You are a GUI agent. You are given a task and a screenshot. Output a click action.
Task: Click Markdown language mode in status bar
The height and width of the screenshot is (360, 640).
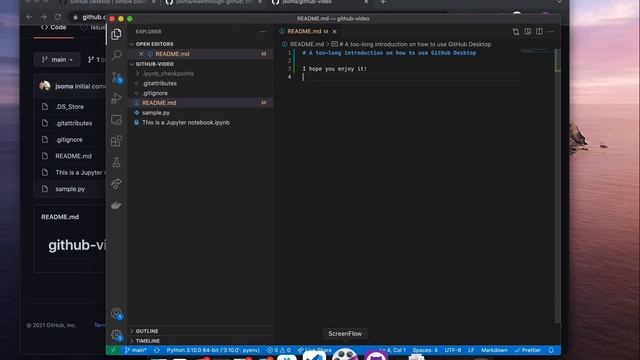(x=494, y=350)
